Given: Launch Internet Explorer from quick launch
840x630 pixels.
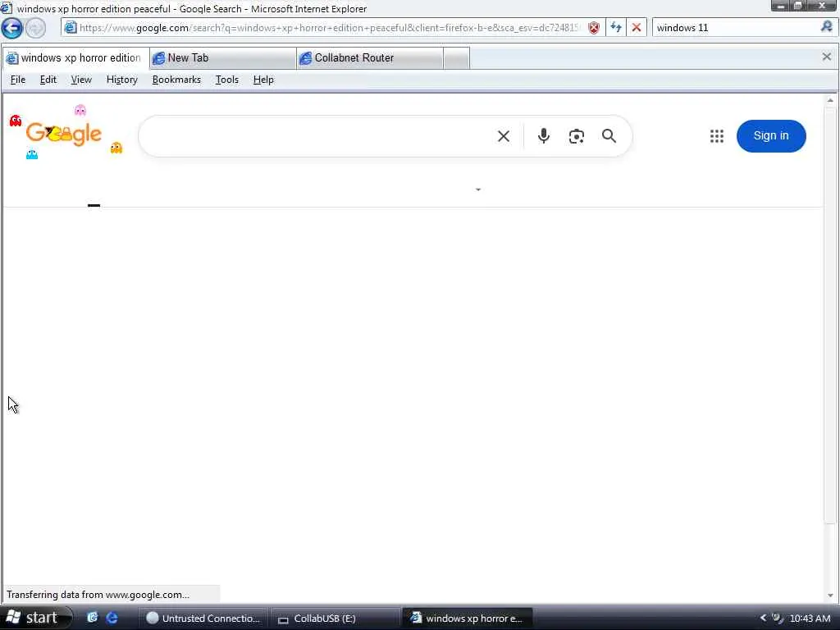Looking at the screenshot, I should point(112,618).
